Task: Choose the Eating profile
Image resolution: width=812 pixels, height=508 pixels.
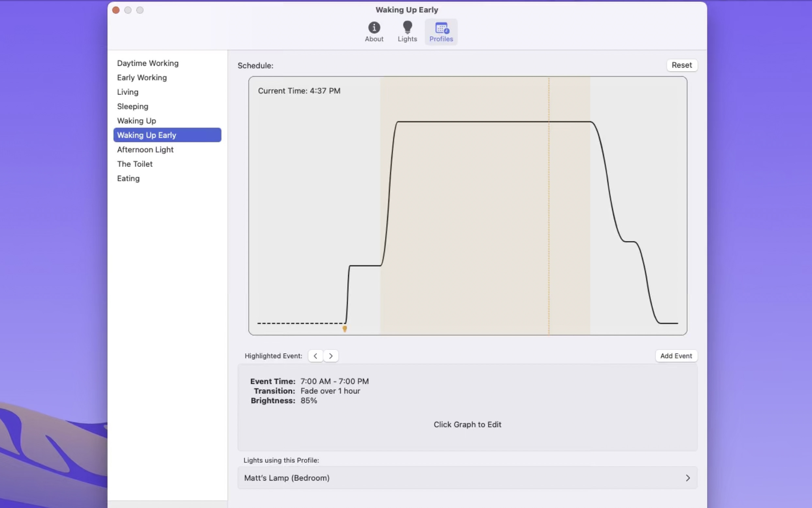Action: click(128, 178)
